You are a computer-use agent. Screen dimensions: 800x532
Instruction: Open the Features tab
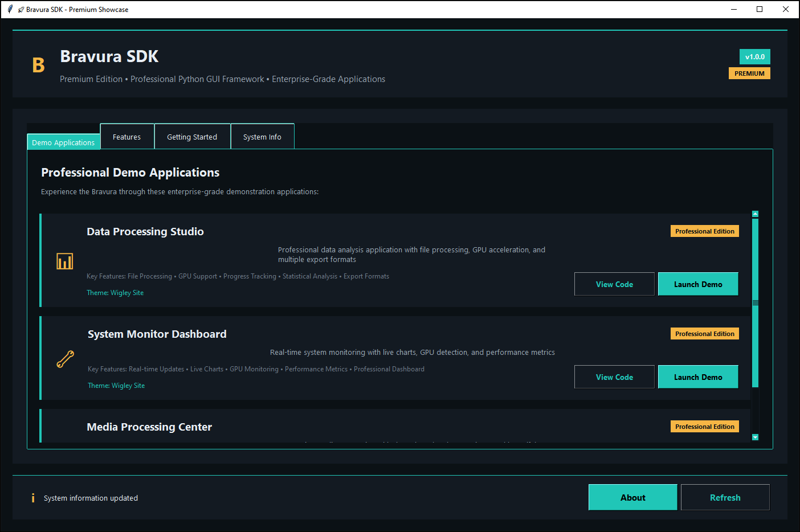click(x=126, y=137)
